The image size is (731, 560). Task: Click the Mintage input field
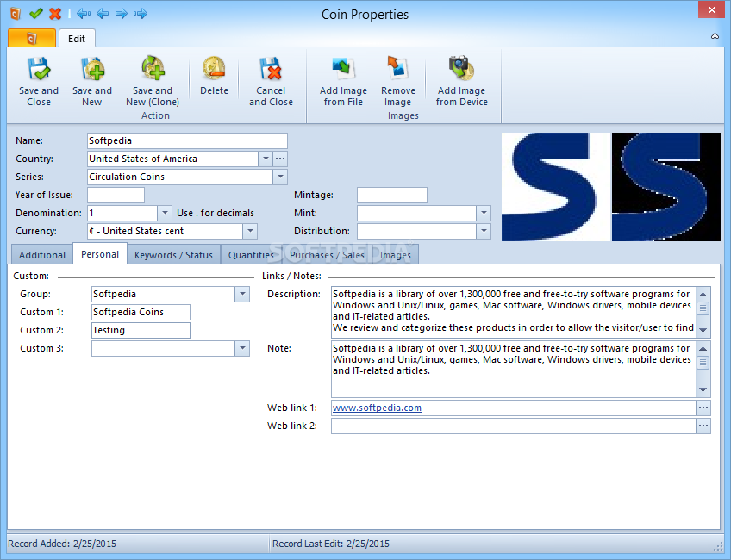click(x=392, y=195)
